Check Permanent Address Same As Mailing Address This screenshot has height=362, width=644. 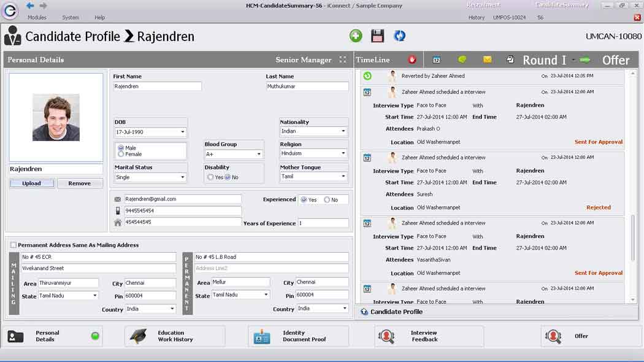pyautogui.click(x=13, y=245)
